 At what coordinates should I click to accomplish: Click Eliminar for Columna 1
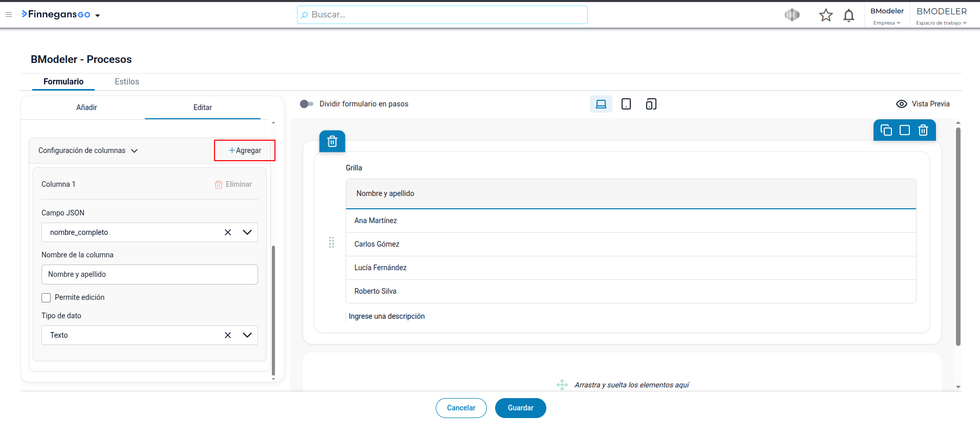[233, 184]
